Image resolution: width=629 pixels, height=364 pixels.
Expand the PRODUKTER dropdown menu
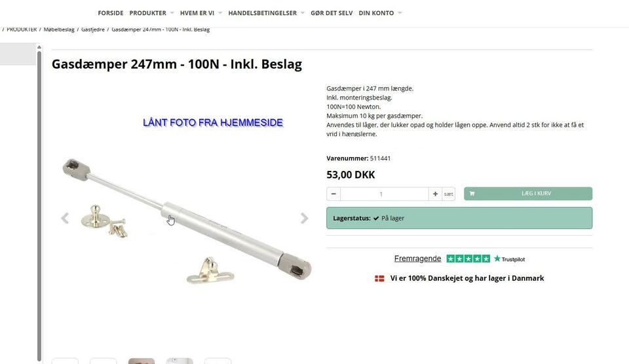point(172,13)
